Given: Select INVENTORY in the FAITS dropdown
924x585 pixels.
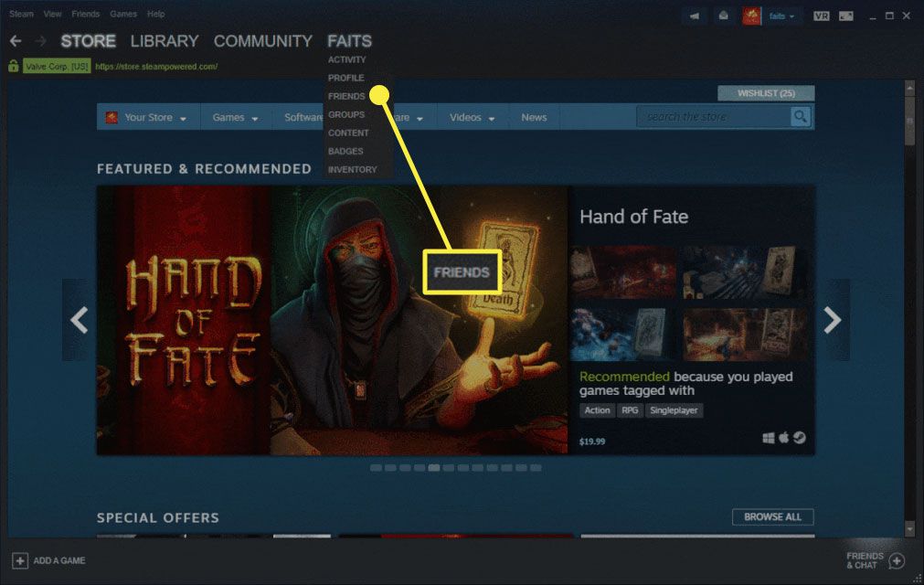Looking at the screenshot, I should (x=353, y=169).
